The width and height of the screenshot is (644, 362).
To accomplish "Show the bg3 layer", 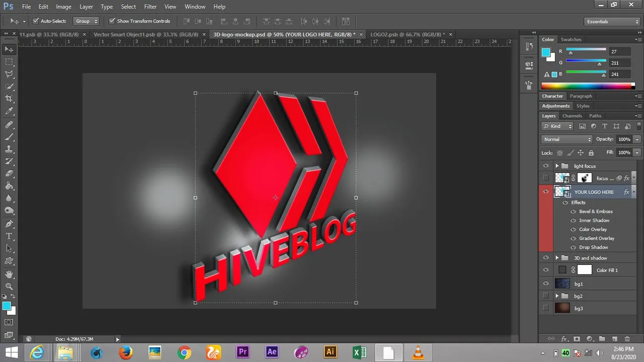I will [546, 308].
